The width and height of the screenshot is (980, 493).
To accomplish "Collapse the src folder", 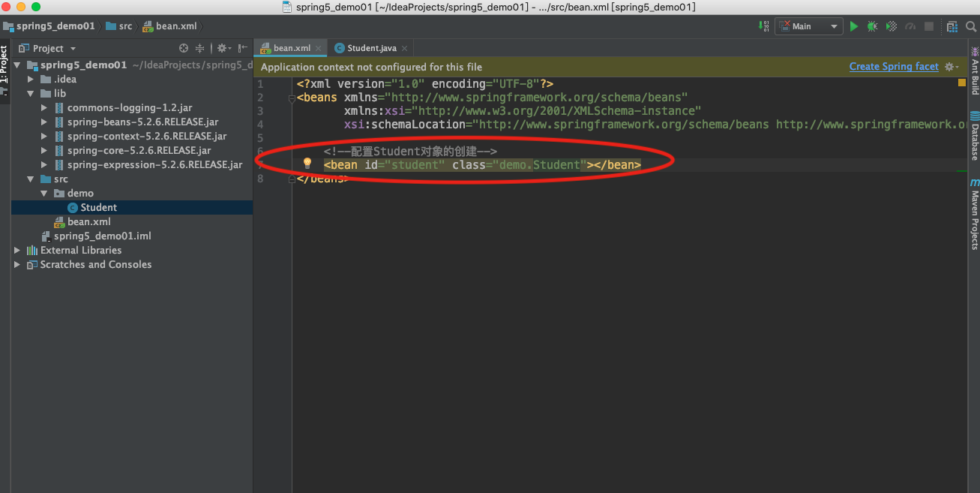I will click(x=31, y=179).
